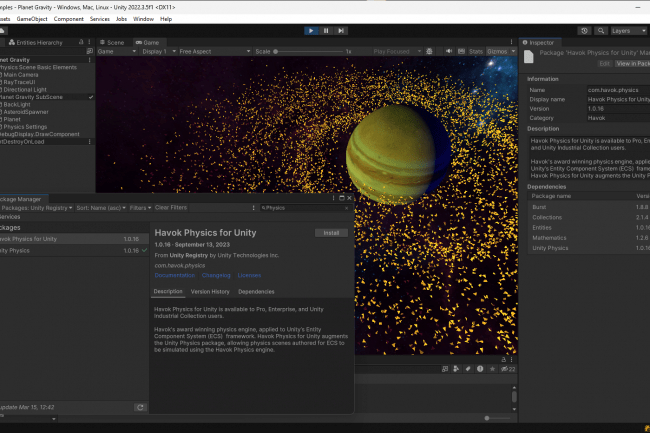This screenshot has width=650, height=433.
Task: Open the Version History tab
Action: [210, 291]
